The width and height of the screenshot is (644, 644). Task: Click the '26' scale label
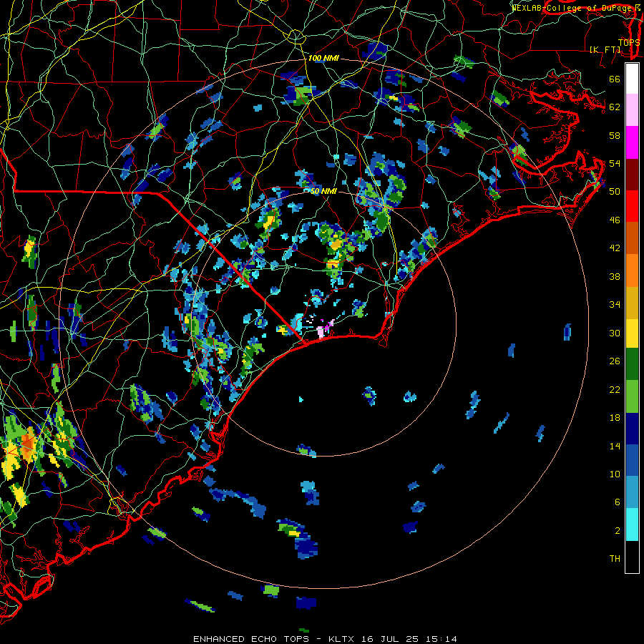coord(615,361)
